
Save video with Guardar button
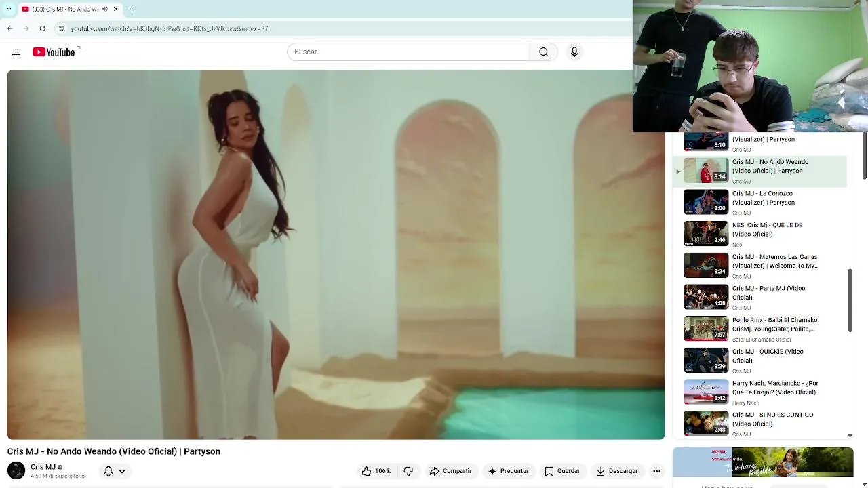point(562,471)
